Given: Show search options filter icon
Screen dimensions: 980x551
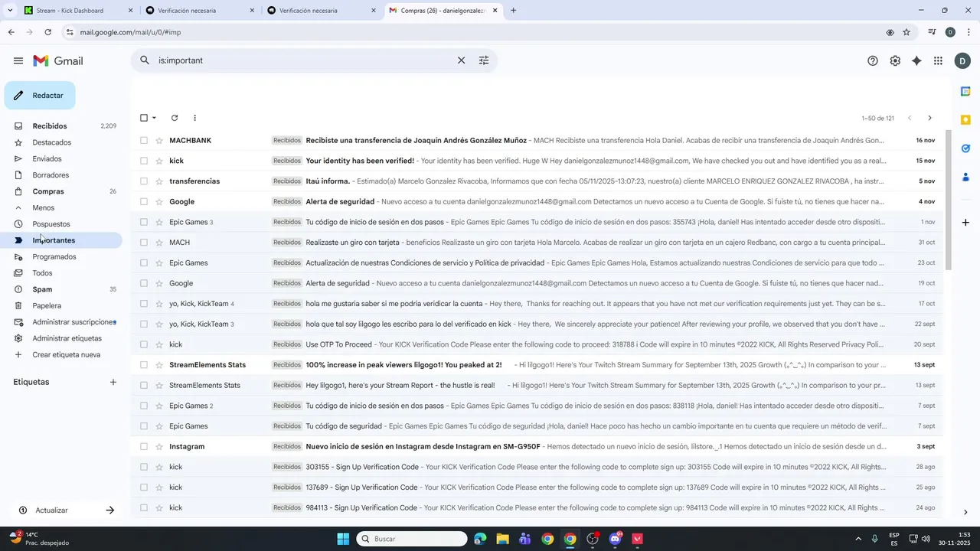Looking at the screenshot, I should point(484,60).
